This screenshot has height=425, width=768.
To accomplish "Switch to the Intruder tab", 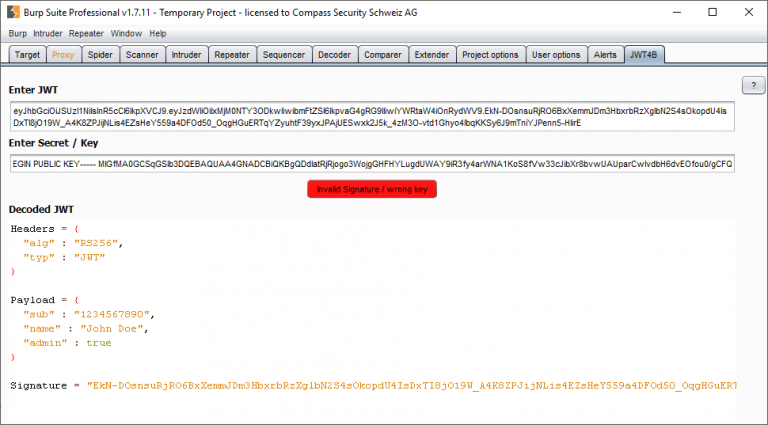I will 186,55.
